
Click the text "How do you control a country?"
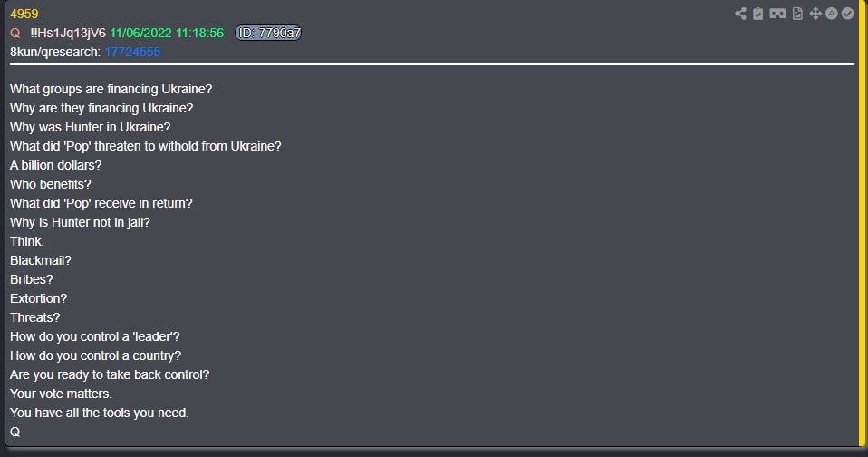95,355
